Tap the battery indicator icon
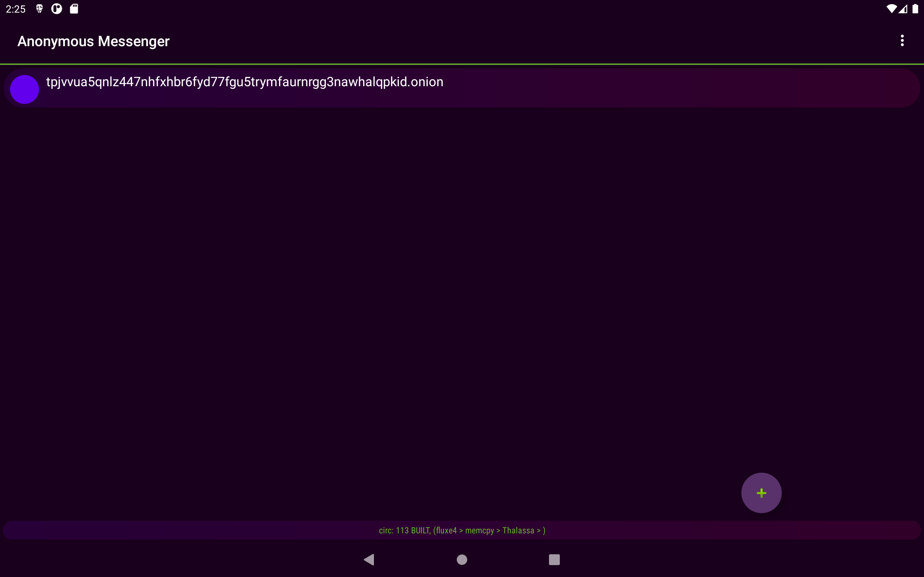 (915, 9)
